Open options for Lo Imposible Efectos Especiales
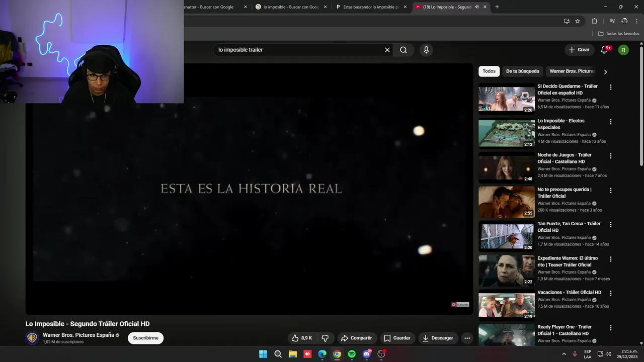Screen dimensions: 644x362 point(611,122)
